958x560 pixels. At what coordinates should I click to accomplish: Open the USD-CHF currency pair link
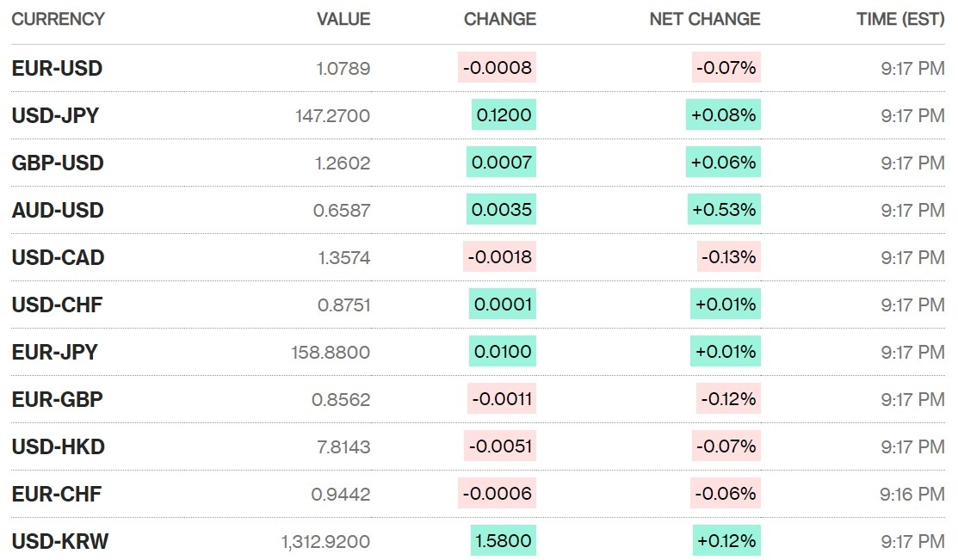click(58, 305)
